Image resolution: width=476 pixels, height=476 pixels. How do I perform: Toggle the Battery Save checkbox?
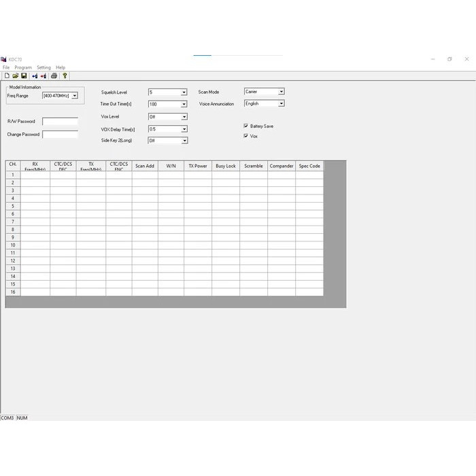pyautogui.click(x=245, y=126)
